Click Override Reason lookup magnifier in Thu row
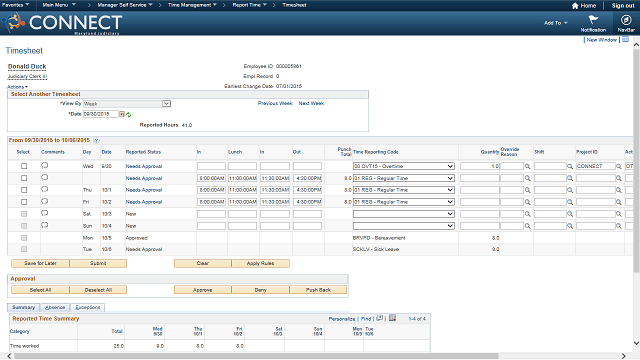Viewport: 640px width, 360px height. (x=527, y=190)
